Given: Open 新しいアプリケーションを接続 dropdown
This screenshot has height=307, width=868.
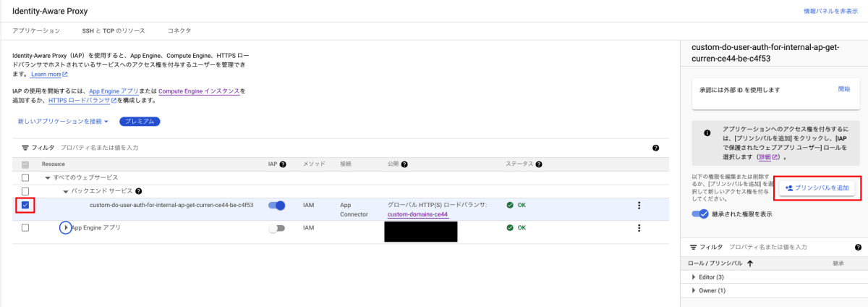Looking at the screenshot, I should coord(63,122).
